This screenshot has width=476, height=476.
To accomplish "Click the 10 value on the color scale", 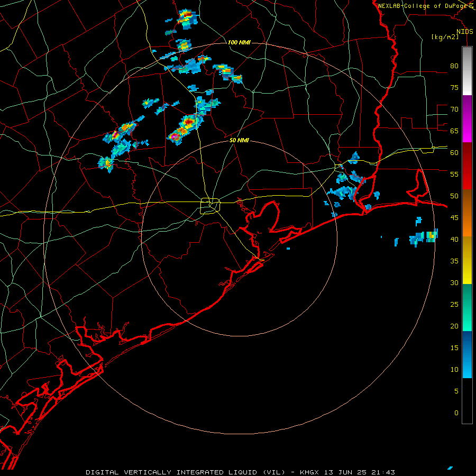I will click(454, 370).
